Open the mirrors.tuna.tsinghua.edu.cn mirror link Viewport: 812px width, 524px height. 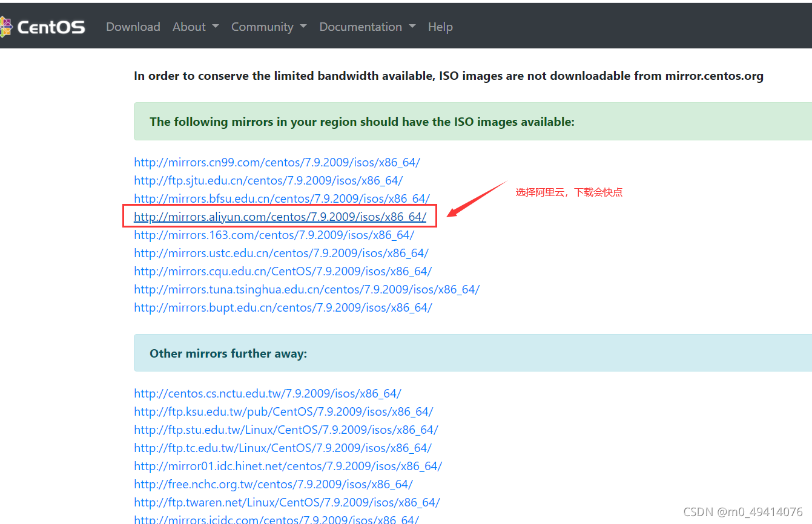pos(306,289)
